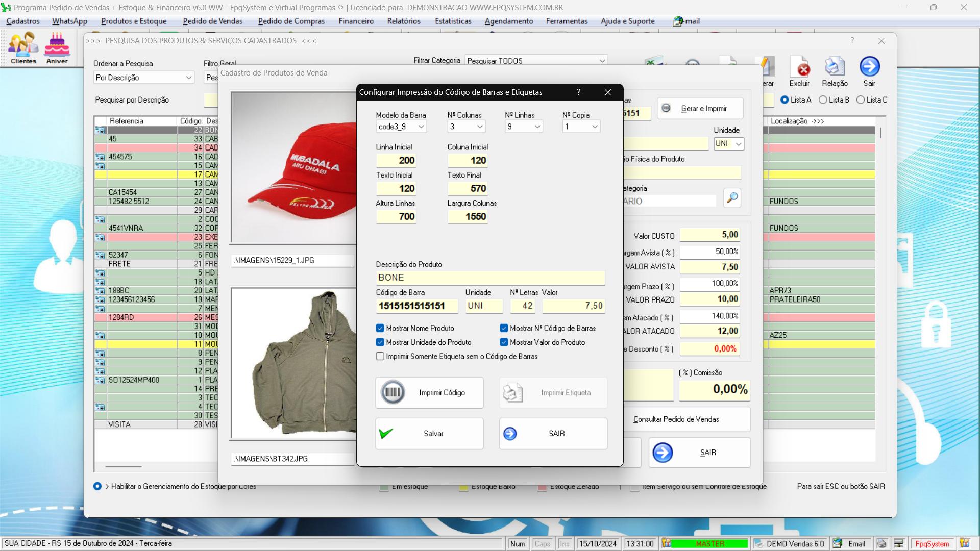Toggle Mostrar Unidade do Produto checkbox
The image size is (980, 551).
click(x=380, y=342)
